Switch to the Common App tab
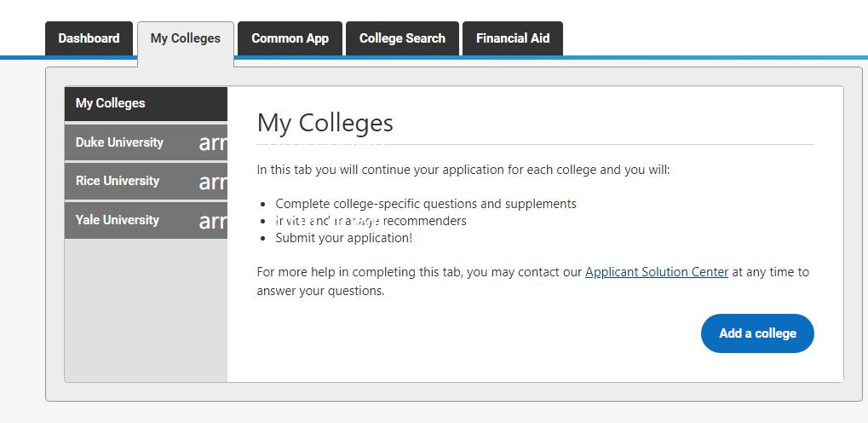This screenshot has height=423, width=868. [290, 38]
